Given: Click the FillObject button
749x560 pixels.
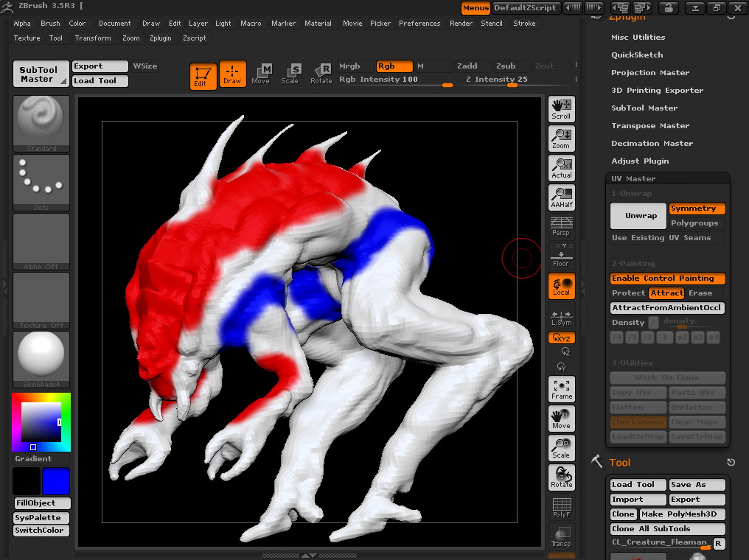Looking at the screenshot, I should (42, 503).
